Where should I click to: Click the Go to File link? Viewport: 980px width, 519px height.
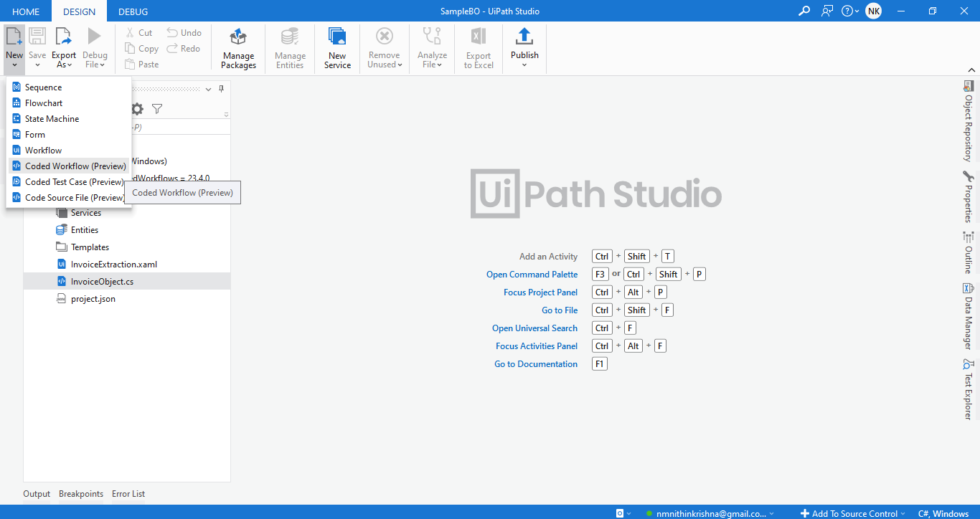point(560,310)
